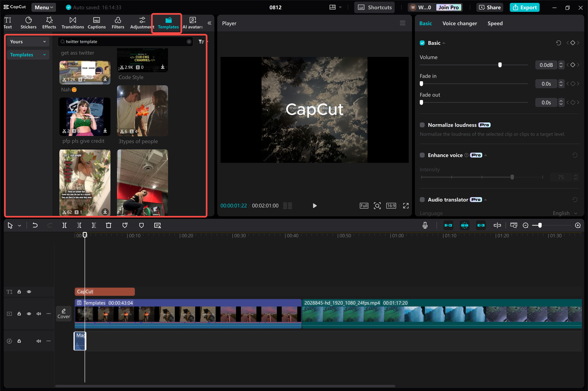Open the AI avatars panel
The image size is (588, 391).
tap(192, 23)
